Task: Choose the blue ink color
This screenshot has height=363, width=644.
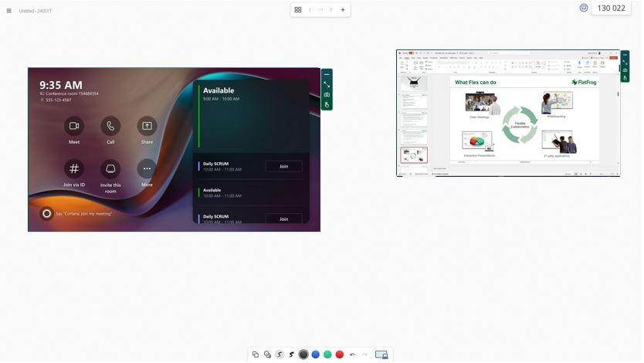Action: [x=315, y=355]
